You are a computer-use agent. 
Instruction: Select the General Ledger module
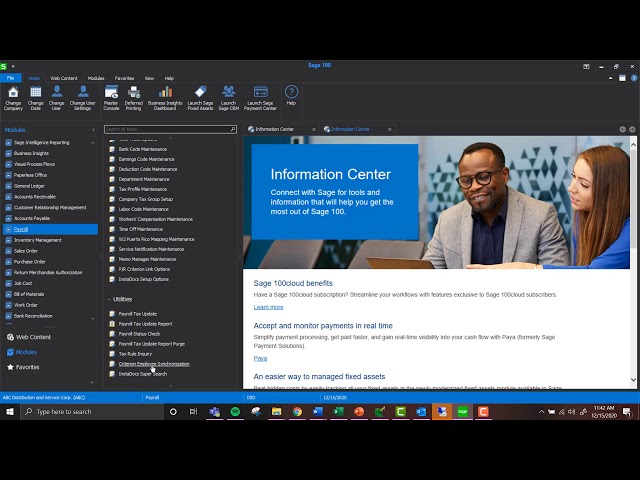[29, 186]
